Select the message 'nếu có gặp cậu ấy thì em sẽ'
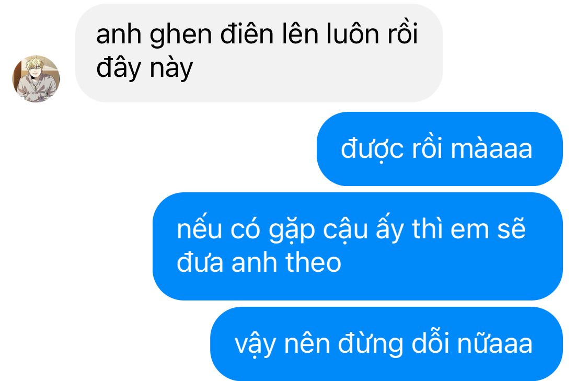Image resolution: width=588 pixels, height=381 pixels. tap(358, 246)
